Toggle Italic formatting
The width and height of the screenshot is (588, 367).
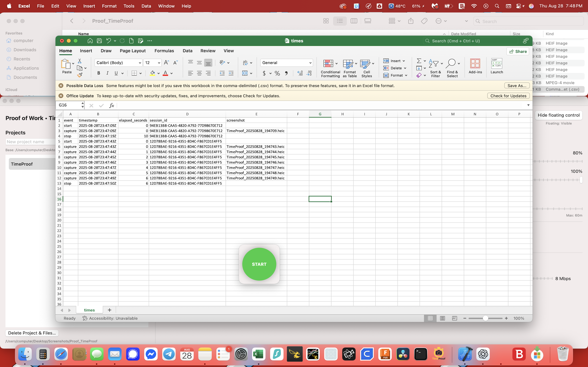tap(107, 73)
